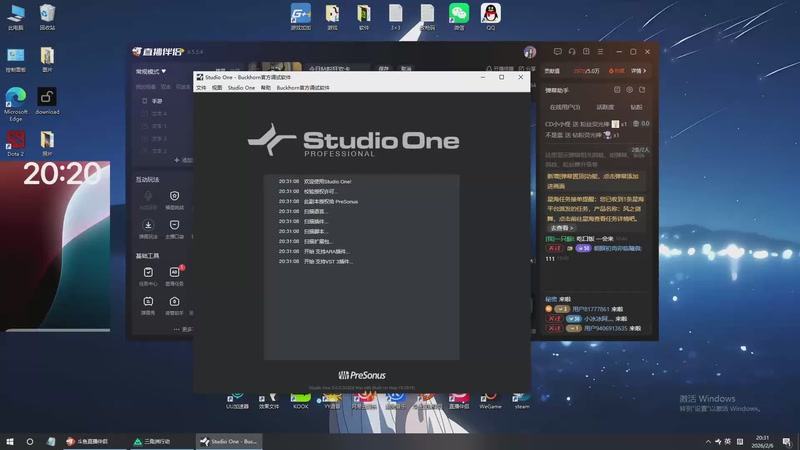
Task: Select the 文本 1 source row
Action: coord(159,126)
